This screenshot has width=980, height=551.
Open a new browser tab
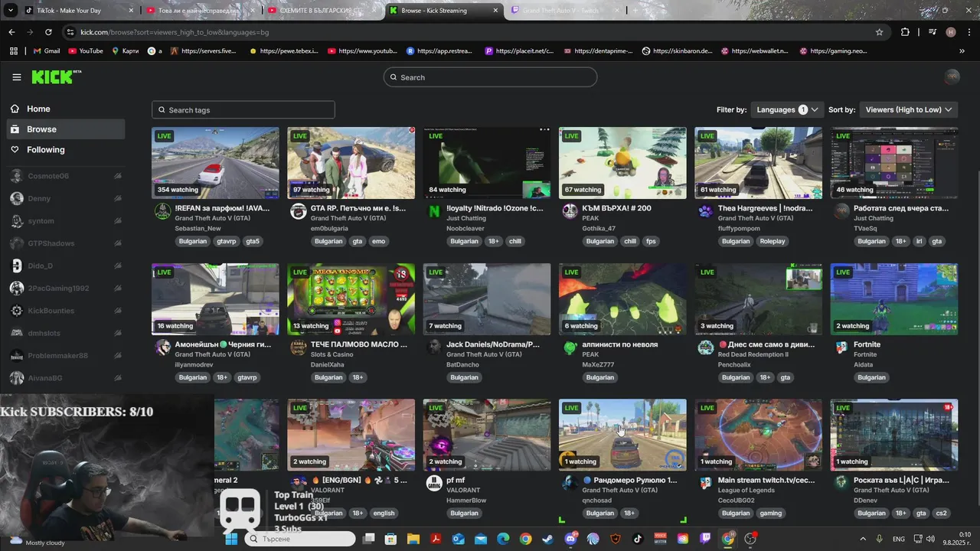pos(635,11)
